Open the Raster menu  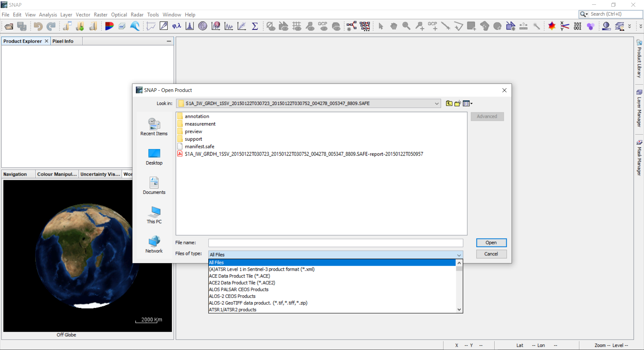pos(101,15)
